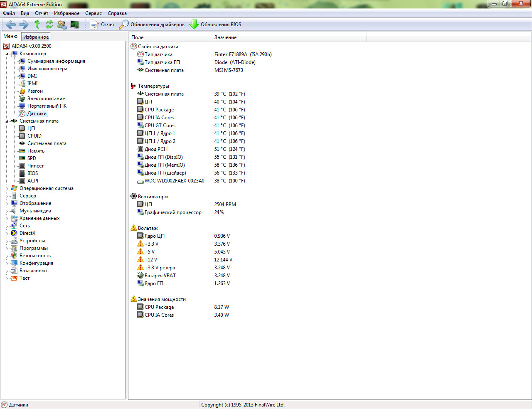This screenshot has height=409, width=532.
Task: Click the value 8.17 W
Action: pyautogui.click(x=222, y=307)
